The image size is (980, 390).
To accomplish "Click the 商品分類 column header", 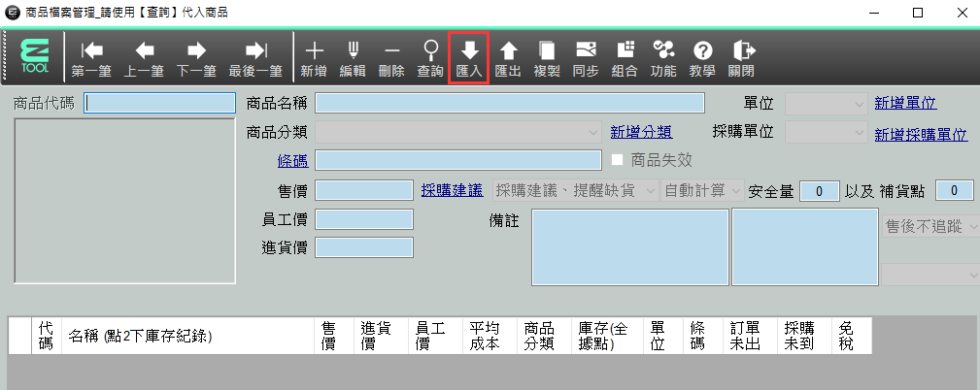I will (x=544, y=336).
